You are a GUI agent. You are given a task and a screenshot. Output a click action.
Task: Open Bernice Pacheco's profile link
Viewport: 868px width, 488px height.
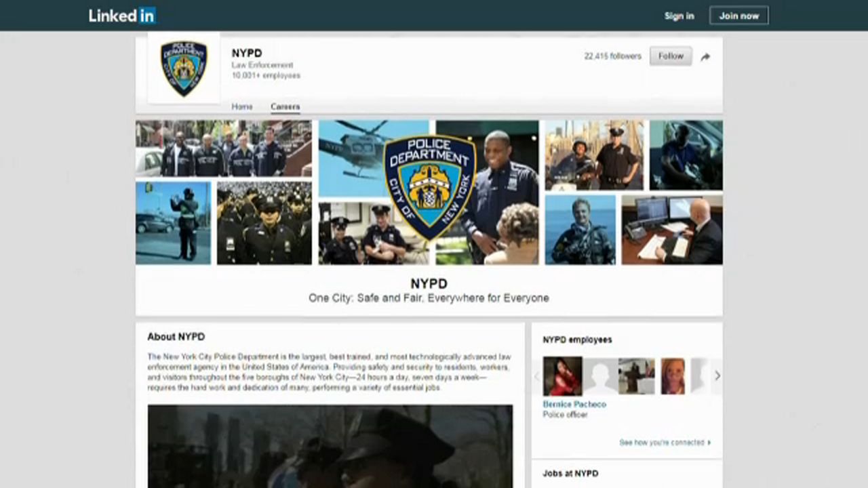574,404
